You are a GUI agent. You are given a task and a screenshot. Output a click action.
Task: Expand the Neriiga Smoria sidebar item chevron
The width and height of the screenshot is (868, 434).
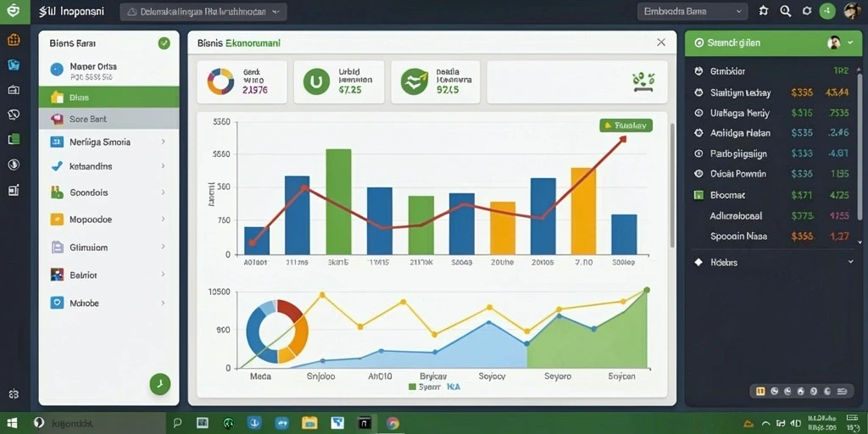163,142
